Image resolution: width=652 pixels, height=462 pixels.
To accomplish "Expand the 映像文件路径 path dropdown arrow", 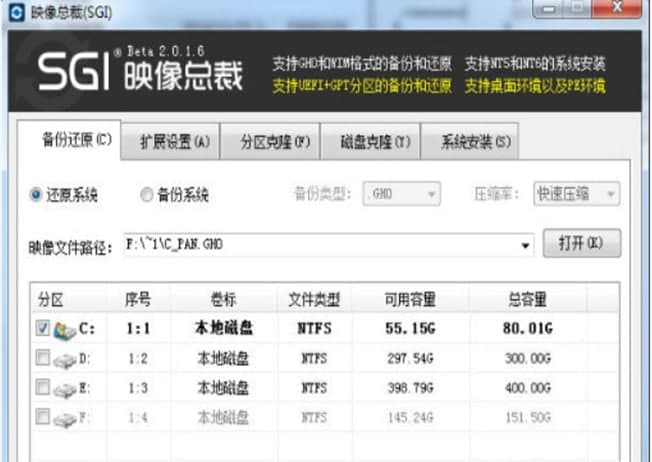I will click(x=525, y=245).
